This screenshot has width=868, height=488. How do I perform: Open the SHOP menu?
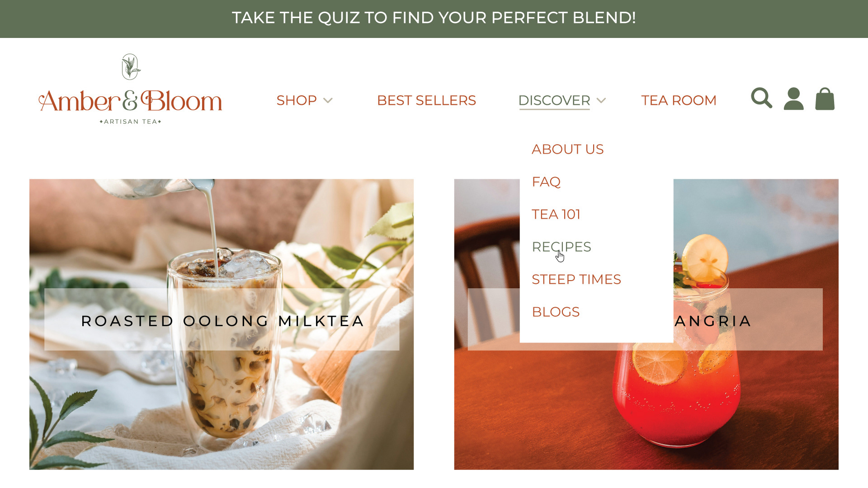click(297, 100)
